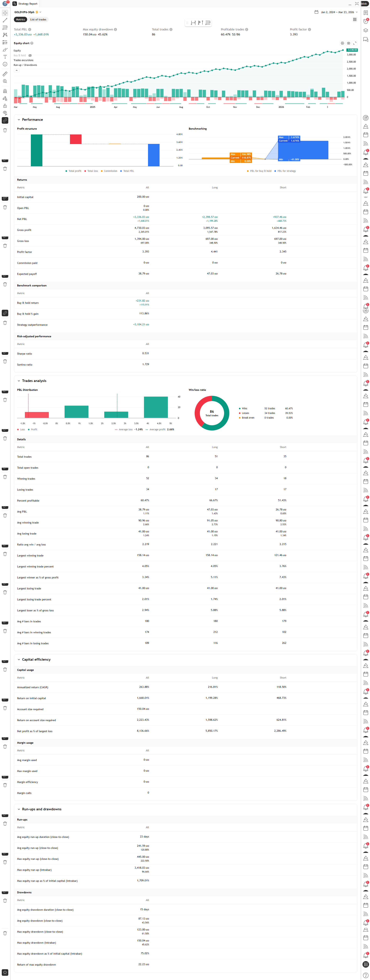Toggle the Run-up / Drawdowns series

coord(25,65)
